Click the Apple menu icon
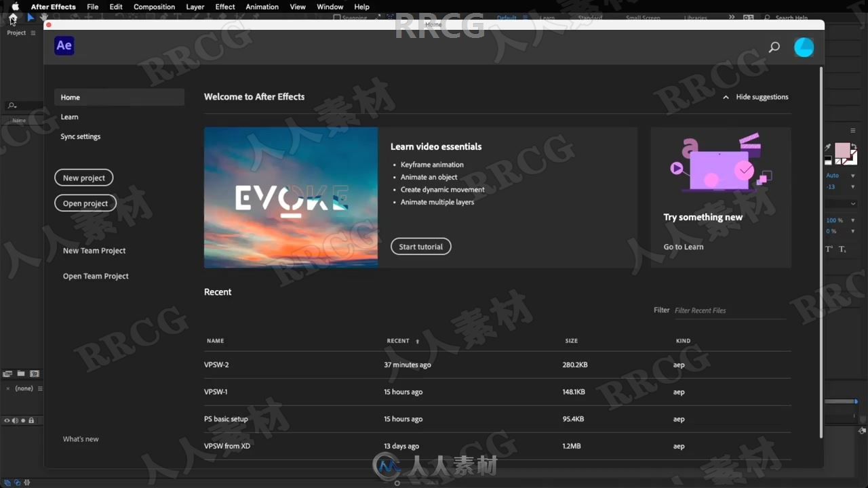868x488 pixels. 15,7
